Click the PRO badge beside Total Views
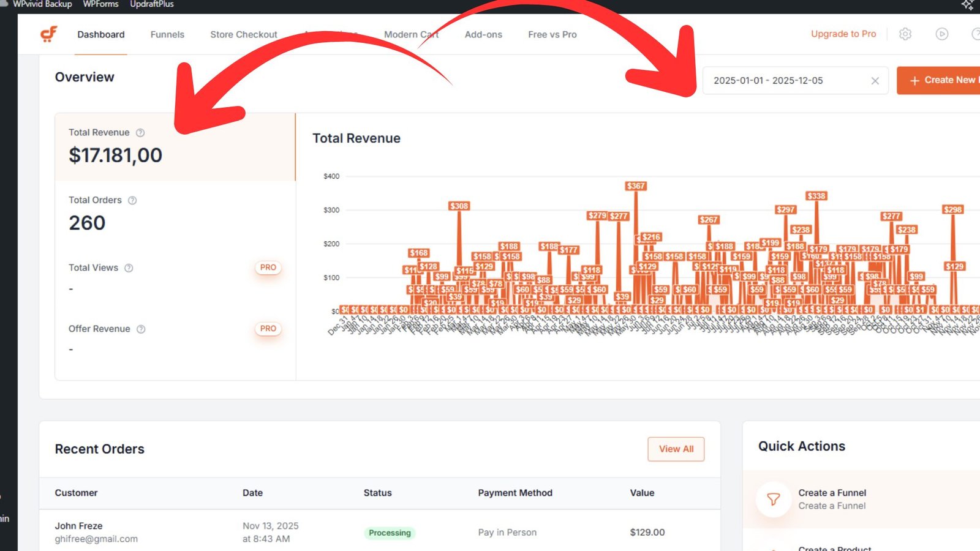The height and width of the screenshot is (551, 980). coord(268,268)
